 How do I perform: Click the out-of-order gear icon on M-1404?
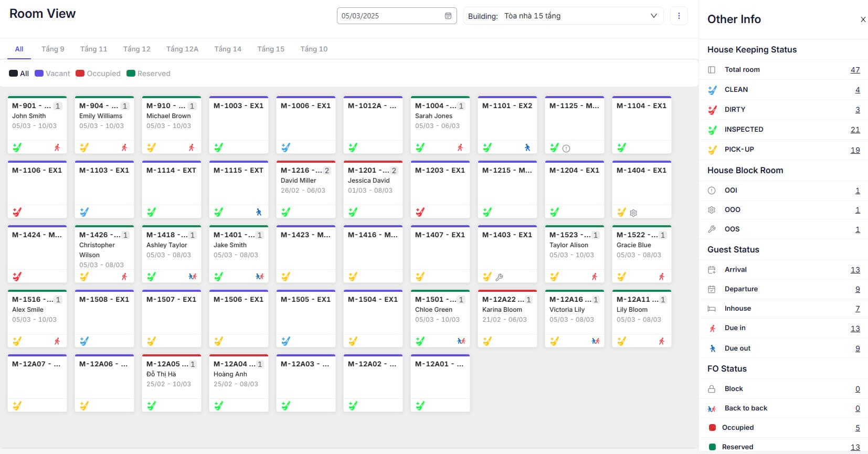pos(633,213)
